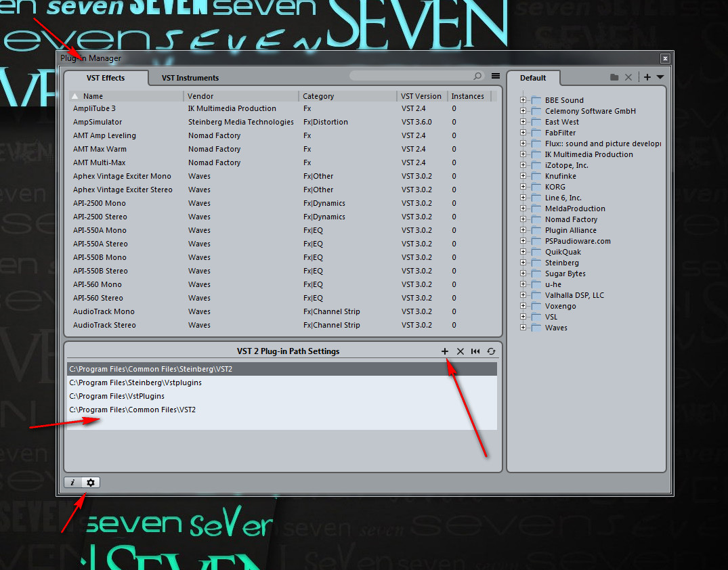Click the add path plus icon

445,351
